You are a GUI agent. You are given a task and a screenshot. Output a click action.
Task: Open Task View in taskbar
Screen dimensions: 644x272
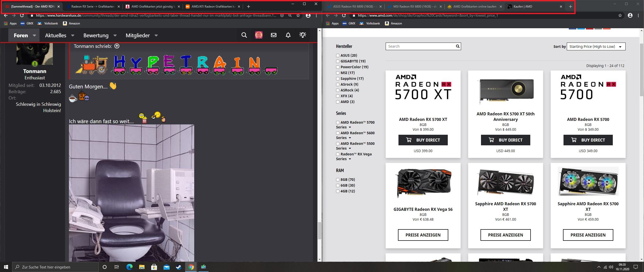click(116, 267)
